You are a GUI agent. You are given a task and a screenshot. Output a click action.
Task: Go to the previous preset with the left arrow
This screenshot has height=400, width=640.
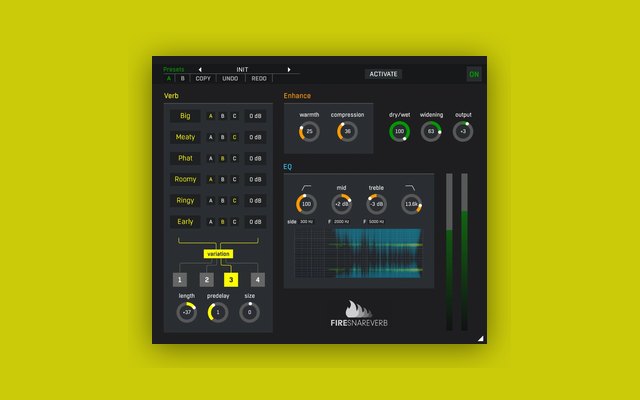tap(200, 69)
